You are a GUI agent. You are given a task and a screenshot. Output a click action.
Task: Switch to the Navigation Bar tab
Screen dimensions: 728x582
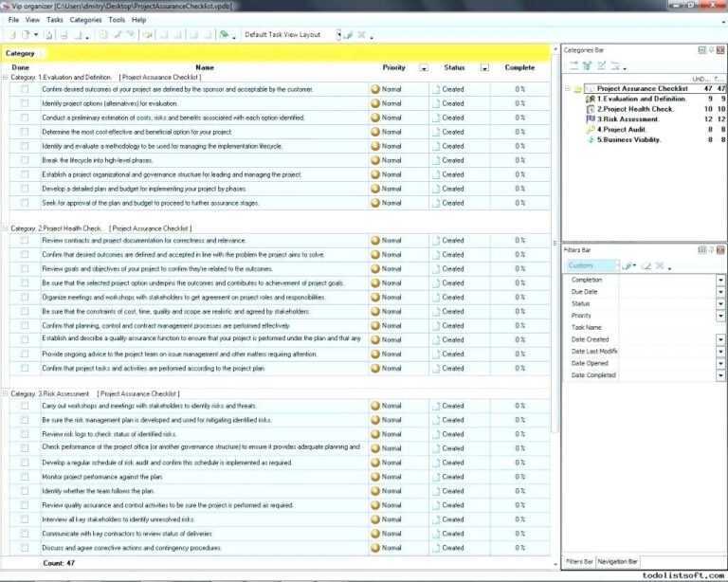click(x=618, y=561)
